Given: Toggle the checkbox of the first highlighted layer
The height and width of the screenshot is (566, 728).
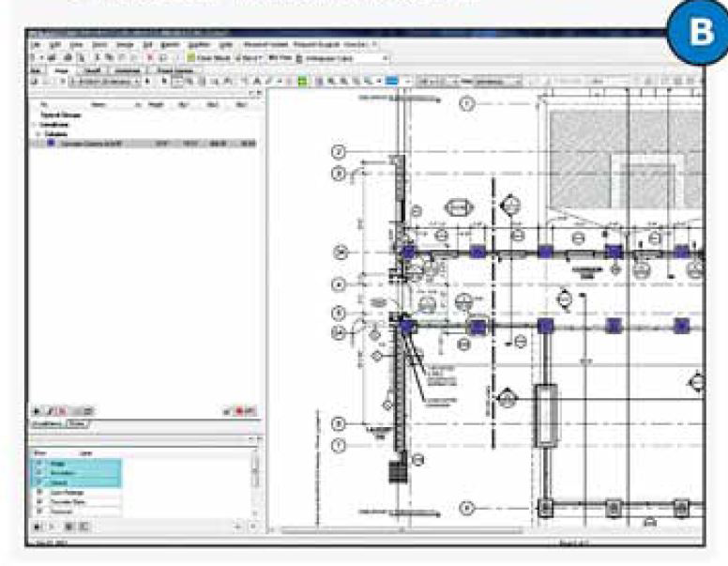Looking at the screenshot, I should point(39,464).
